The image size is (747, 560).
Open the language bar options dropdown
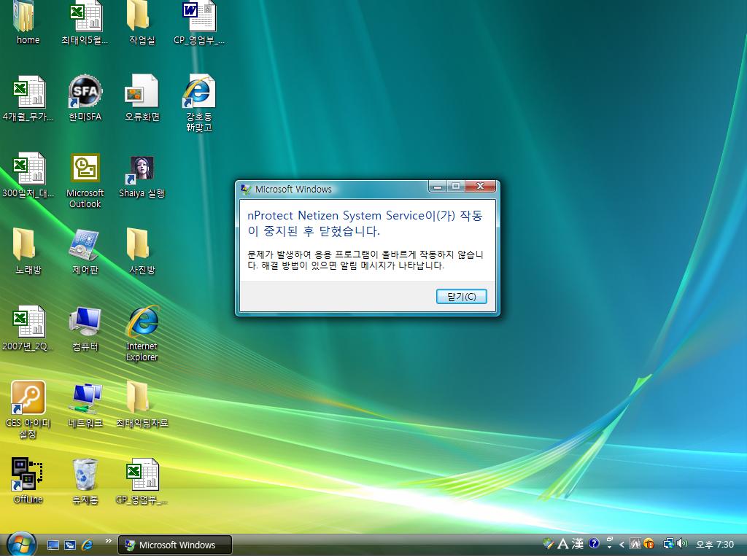(x=609, y=547)
